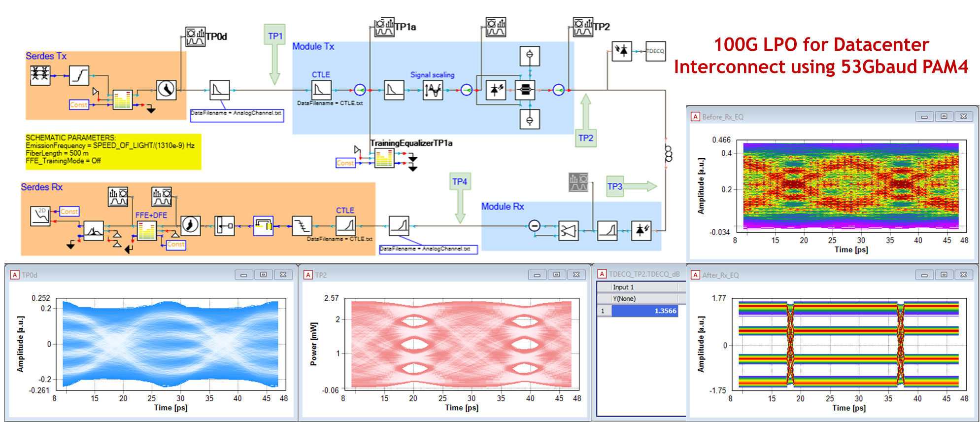Click the Signal scaling block
The height and width of the screenshot is (422, 980).
click(433, 90)
